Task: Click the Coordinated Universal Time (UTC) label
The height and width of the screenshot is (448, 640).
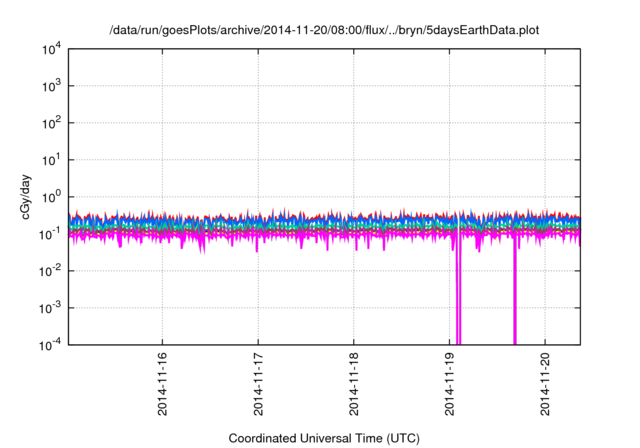Action: pyautogui.click(x=324, y=438)
